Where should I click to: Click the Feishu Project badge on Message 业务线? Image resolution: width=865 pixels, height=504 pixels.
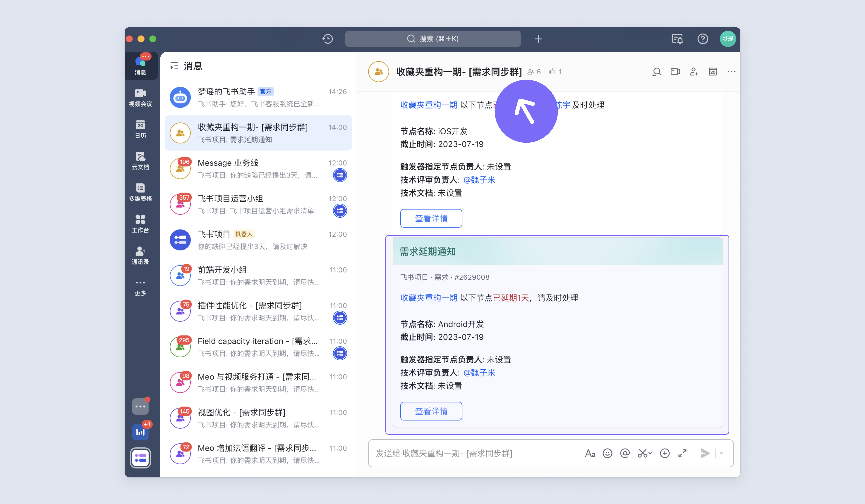coord(340,175)
